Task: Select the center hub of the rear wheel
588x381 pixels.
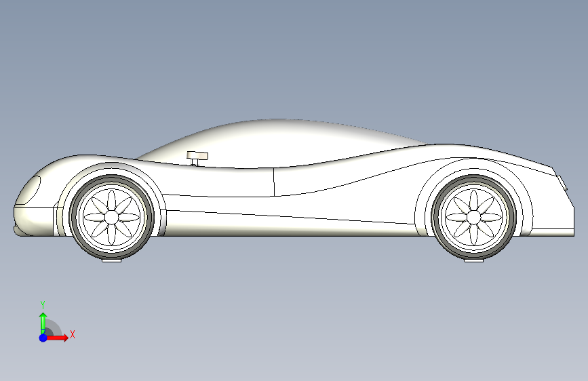Action: [473, 217]
